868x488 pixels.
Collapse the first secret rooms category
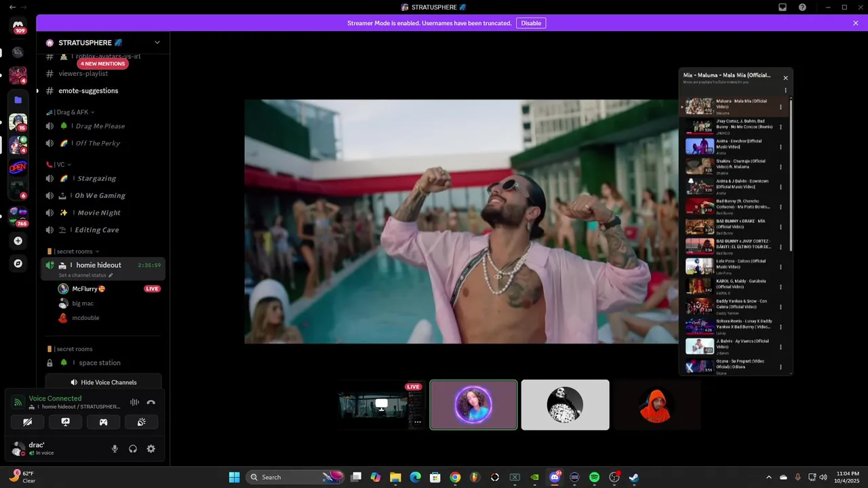point(72,251)
